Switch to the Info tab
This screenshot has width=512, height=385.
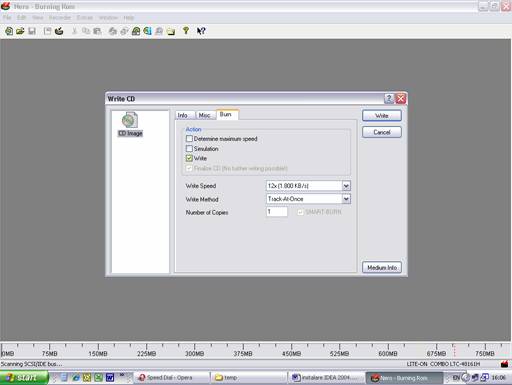click(x=184, y=115)
